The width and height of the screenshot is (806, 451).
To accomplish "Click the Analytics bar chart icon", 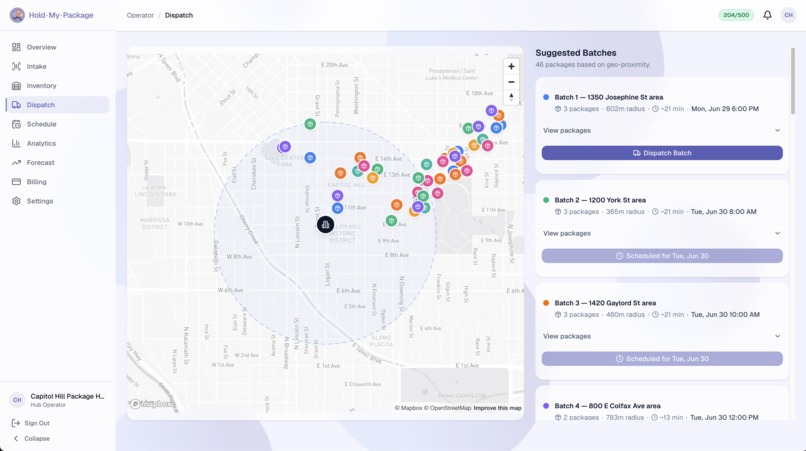I will [x=16, y=143].
